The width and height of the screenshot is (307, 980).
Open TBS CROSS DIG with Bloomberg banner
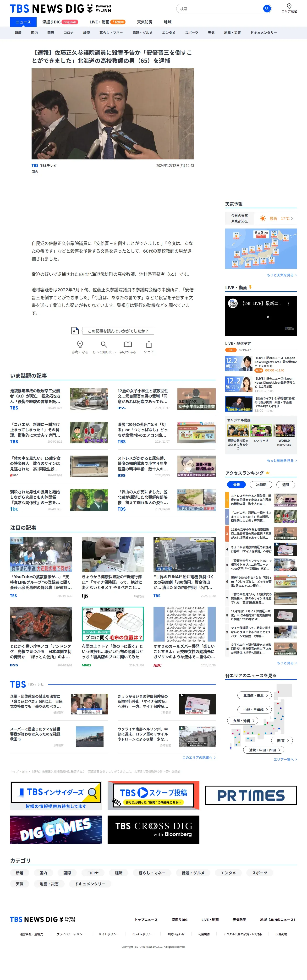point(153,830)
